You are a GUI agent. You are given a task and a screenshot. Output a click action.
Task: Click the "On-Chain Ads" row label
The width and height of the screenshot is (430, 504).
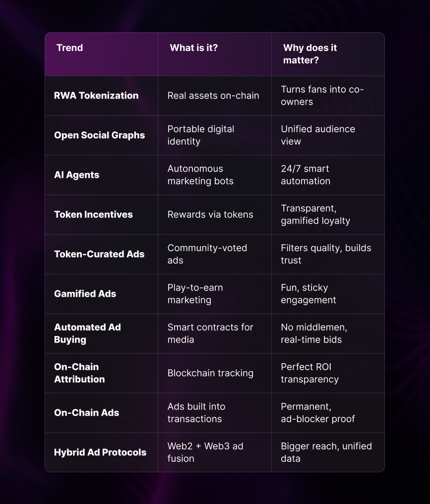click(86, 413)
